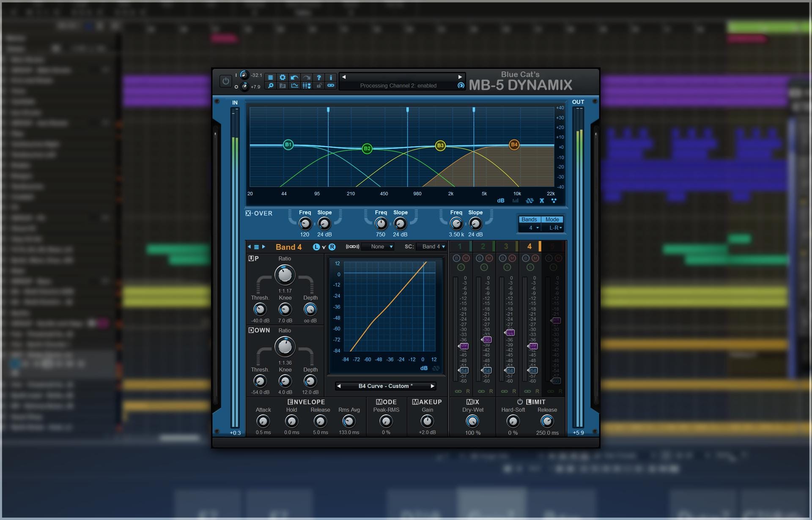This screenshot has width=812, height=520.
Task: Select next curve preset right of B4 Curve
Action: 432,386
